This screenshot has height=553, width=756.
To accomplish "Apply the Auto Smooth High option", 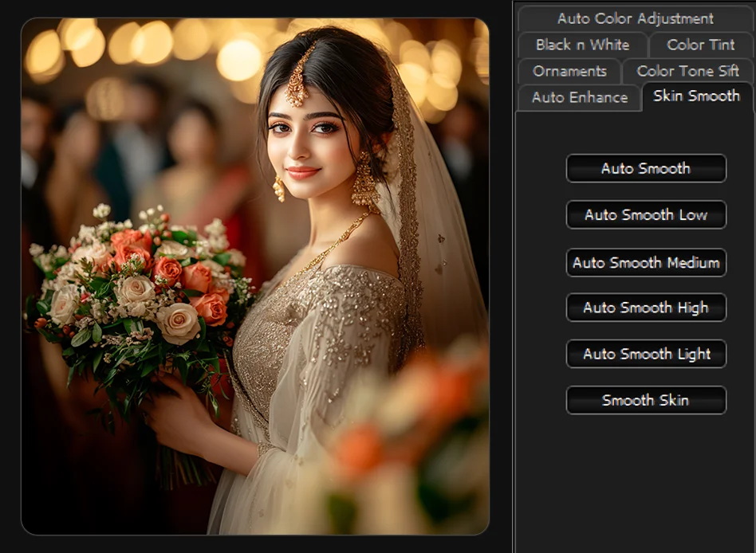I will pos(646,308).
